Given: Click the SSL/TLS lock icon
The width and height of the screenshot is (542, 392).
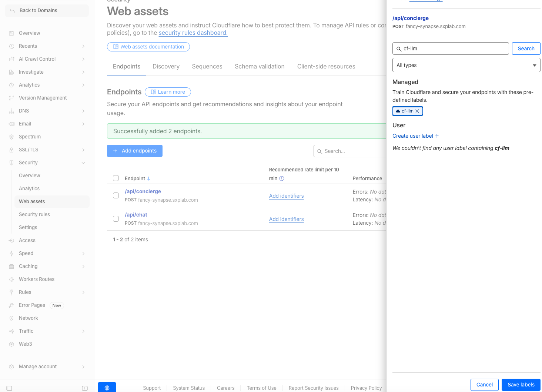Looking at the screenshot, I should coord(11,150).
